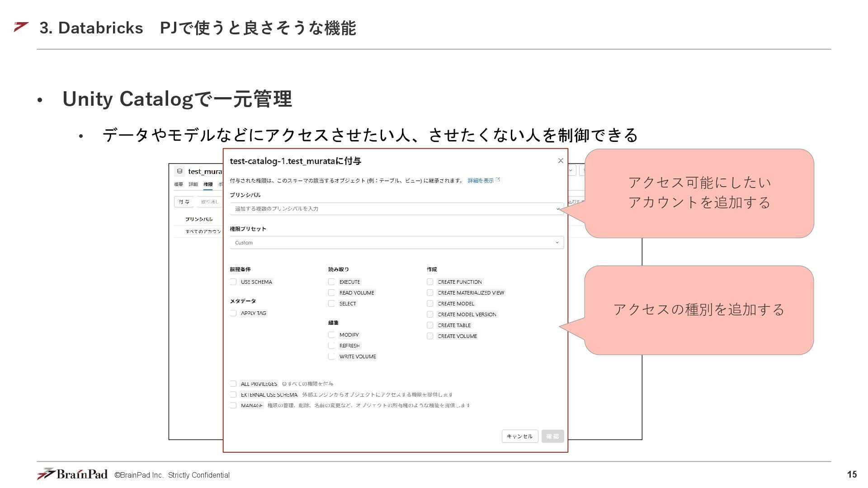The width and height of the screenshot is (868, 488).
Task: Click the schema database icon beside test_murata
Action: pos(179,171)
